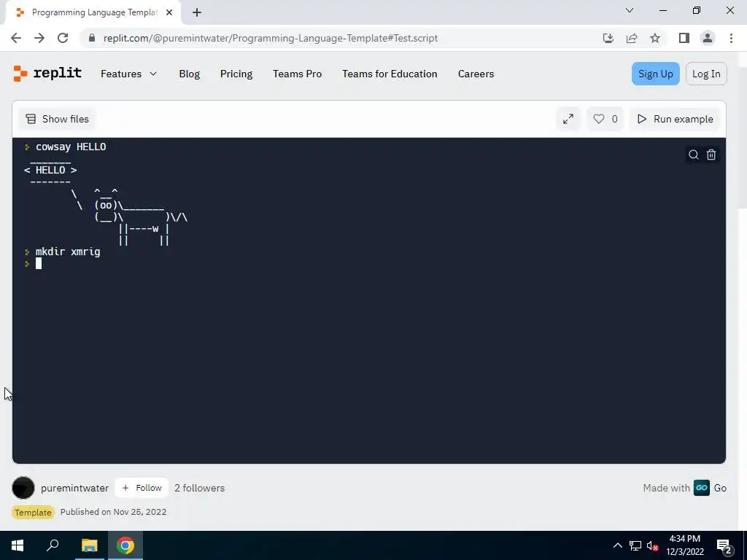The height and width of the screenshot is (560, 747).
Task: Close the Programming Language Template tab
Action: coord(169,13)
